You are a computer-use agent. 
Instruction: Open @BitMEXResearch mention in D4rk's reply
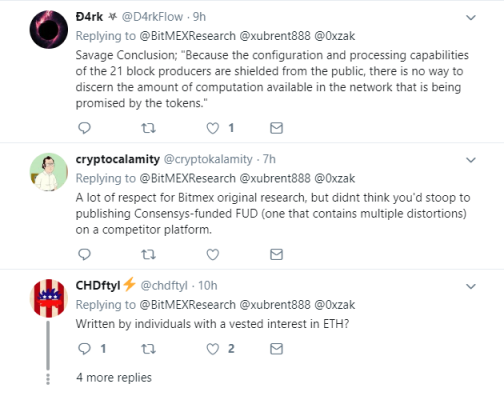(x=187, y=36)
